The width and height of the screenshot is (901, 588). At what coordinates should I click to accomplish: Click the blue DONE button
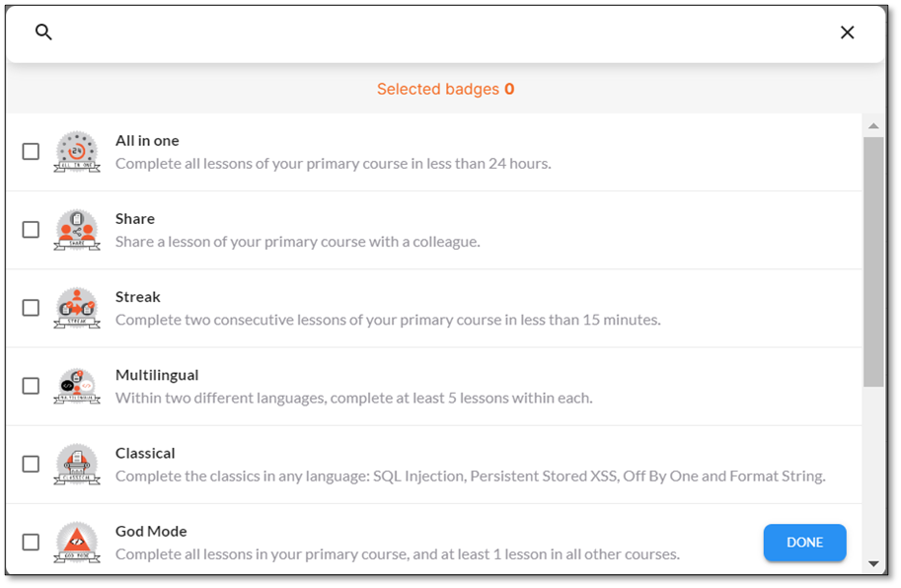[804, 542]
